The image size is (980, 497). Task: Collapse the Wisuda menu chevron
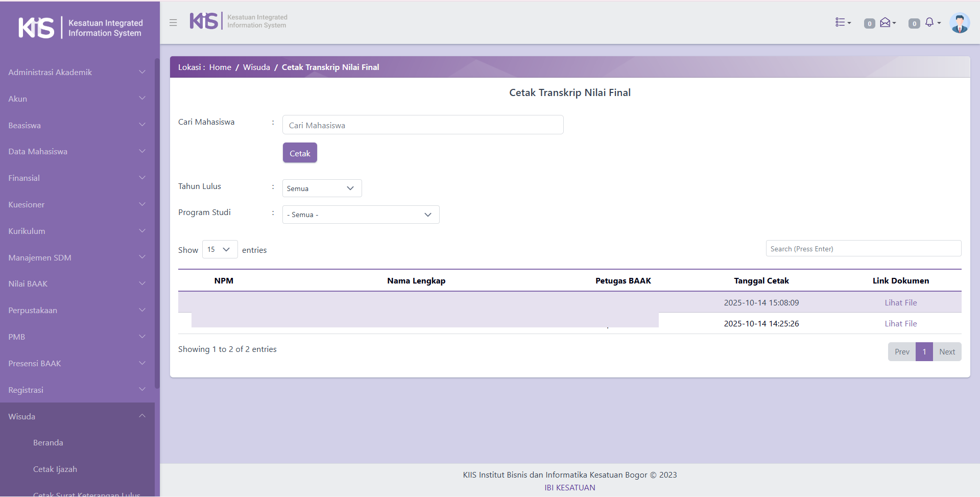(x=142, y=416)
